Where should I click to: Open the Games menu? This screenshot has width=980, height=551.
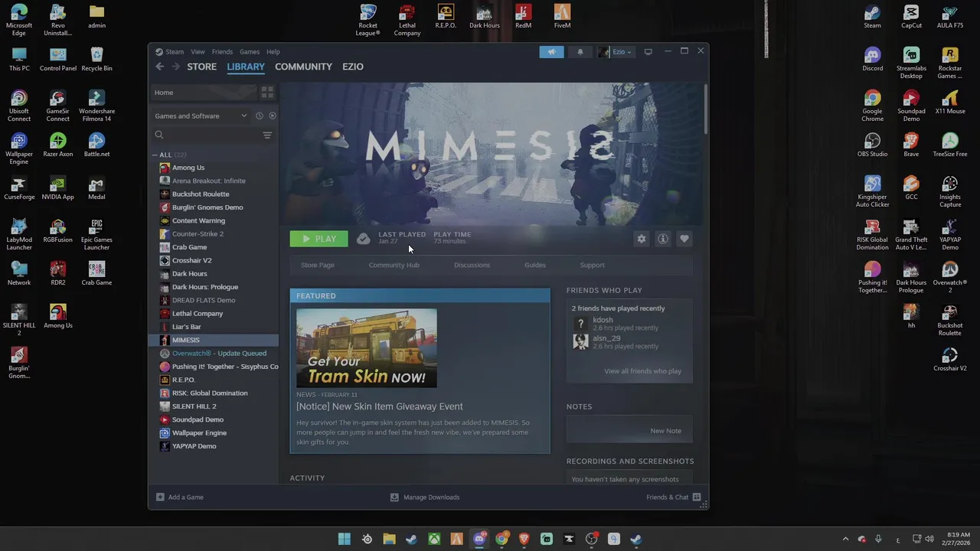250,52
